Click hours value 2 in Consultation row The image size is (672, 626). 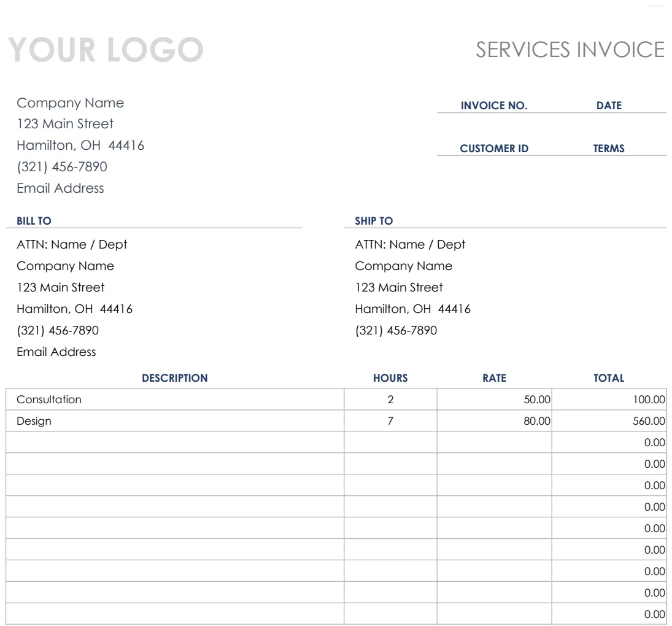tap(390, 400)
